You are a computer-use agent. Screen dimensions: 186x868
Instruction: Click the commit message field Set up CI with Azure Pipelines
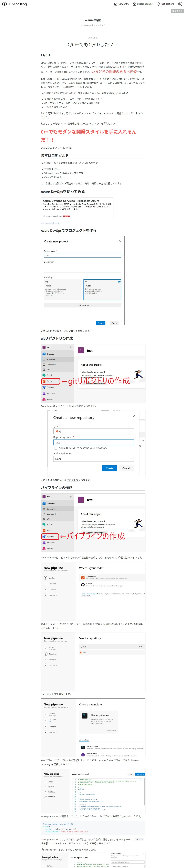128,862
